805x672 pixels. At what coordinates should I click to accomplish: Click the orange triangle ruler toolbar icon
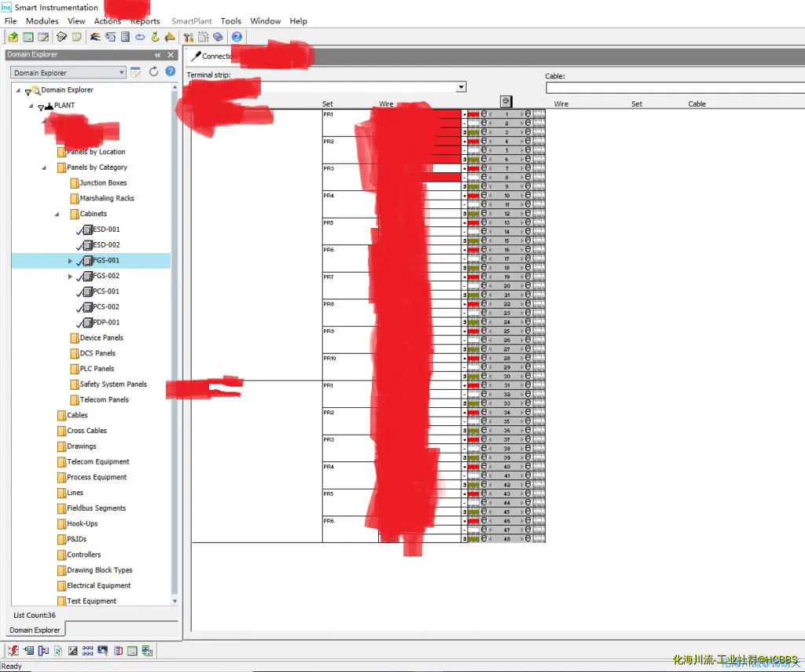pos(170,37)
